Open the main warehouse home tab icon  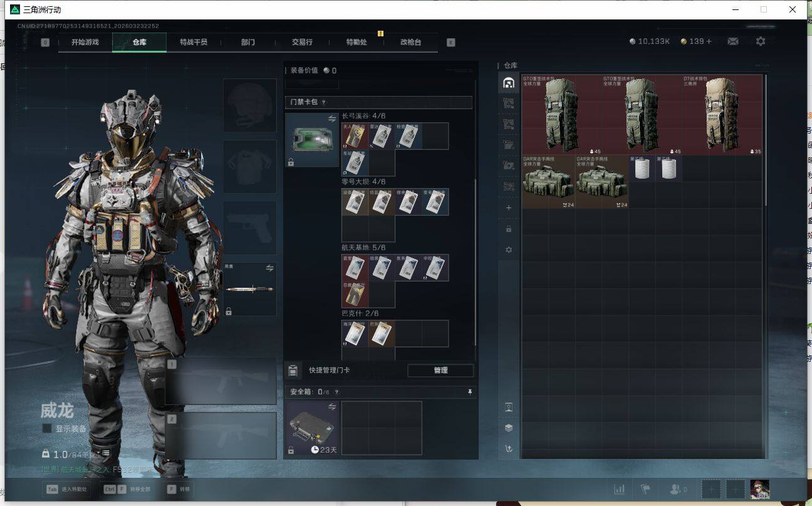[x=509, y=82]
